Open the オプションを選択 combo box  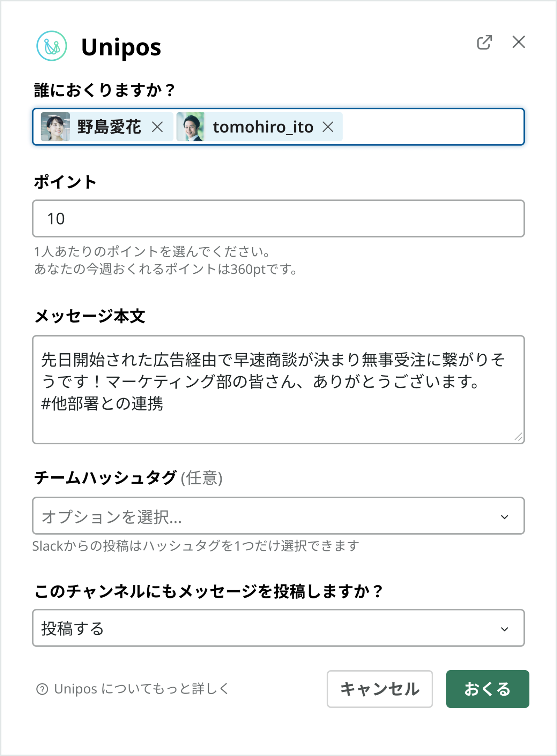click(140, 516)
